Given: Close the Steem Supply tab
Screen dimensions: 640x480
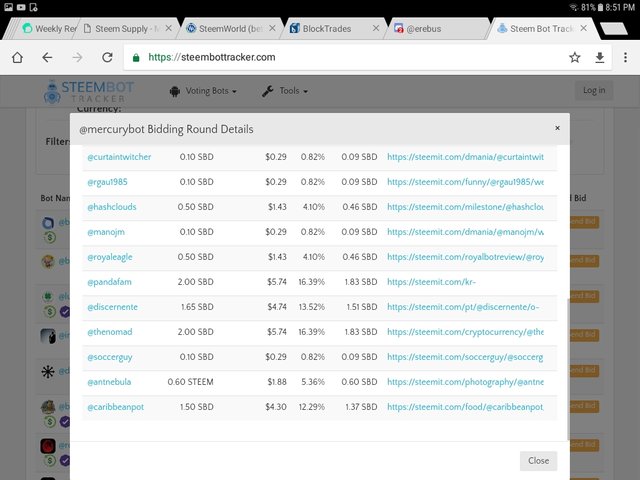Looking at the screenshot, I should click(x=169, y=28).
